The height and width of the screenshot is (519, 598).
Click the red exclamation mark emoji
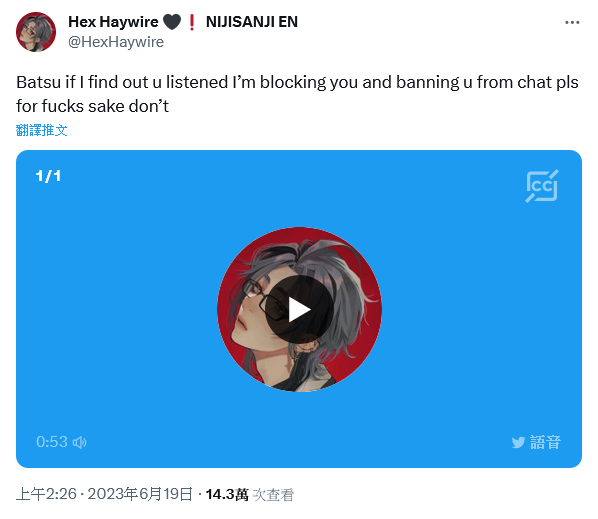click(192, 22)
